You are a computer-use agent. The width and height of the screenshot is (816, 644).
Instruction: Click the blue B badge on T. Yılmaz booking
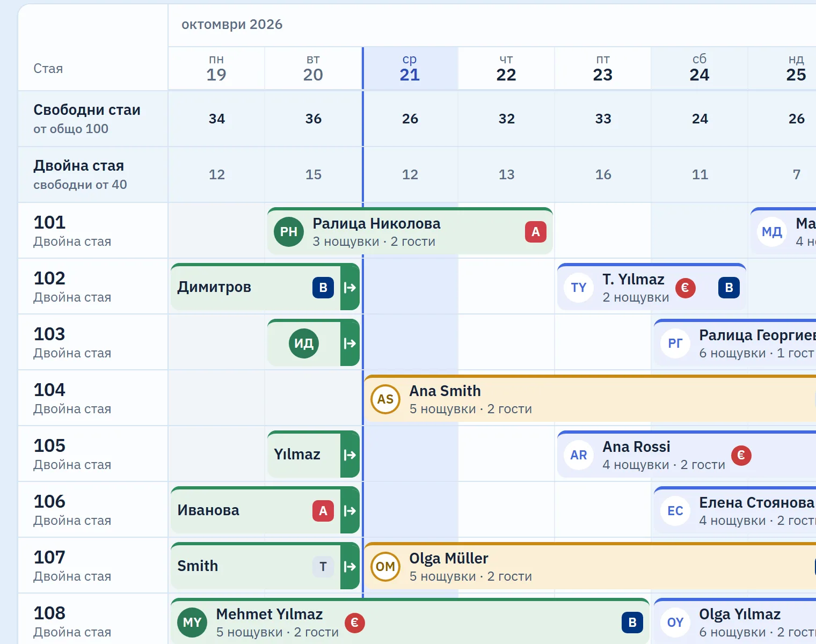[729, 288]
